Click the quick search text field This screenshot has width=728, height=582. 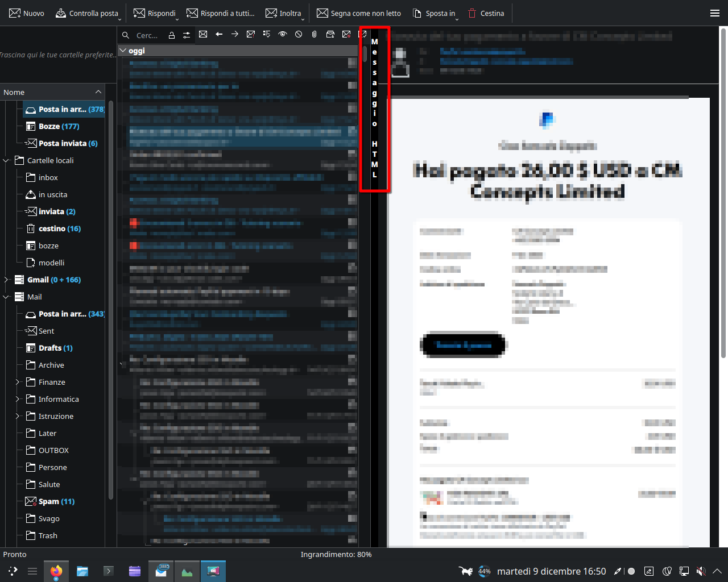[147, 35]
